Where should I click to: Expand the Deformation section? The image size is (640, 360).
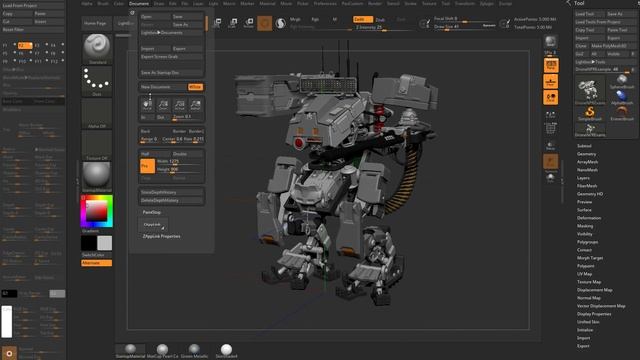pos(589,218)
